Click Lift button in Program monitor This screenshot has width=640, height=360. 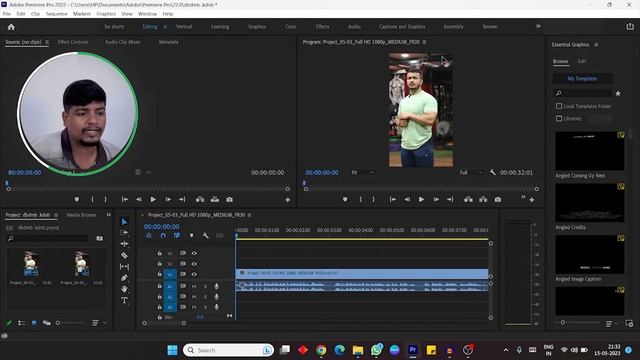click(468, 200)
